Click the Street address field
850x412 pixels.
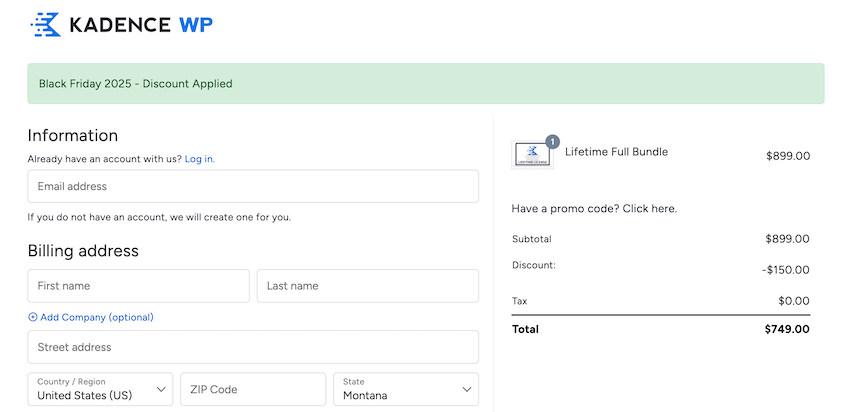[253, 347]
